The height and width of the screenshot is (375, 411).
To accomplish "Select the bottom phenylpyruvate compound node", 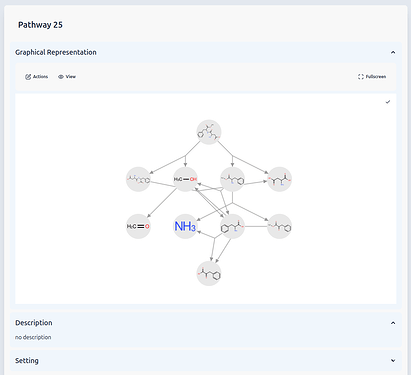I will (209, 273).
